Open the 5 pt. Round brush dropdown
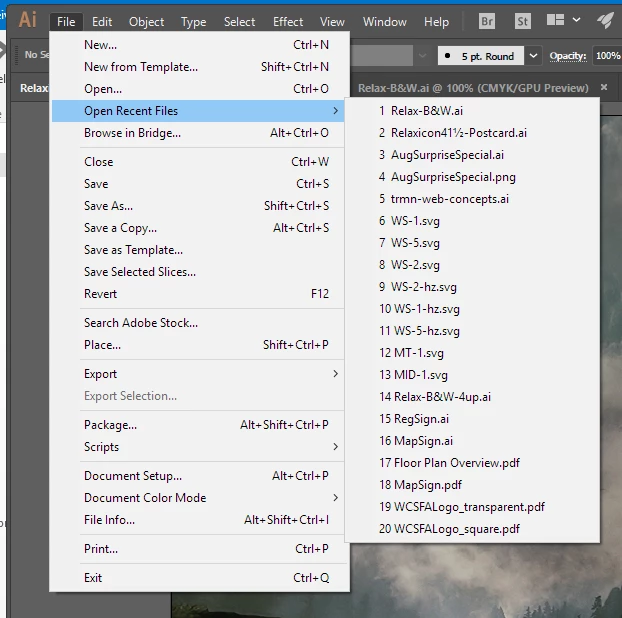 click(x=534, y=56)
